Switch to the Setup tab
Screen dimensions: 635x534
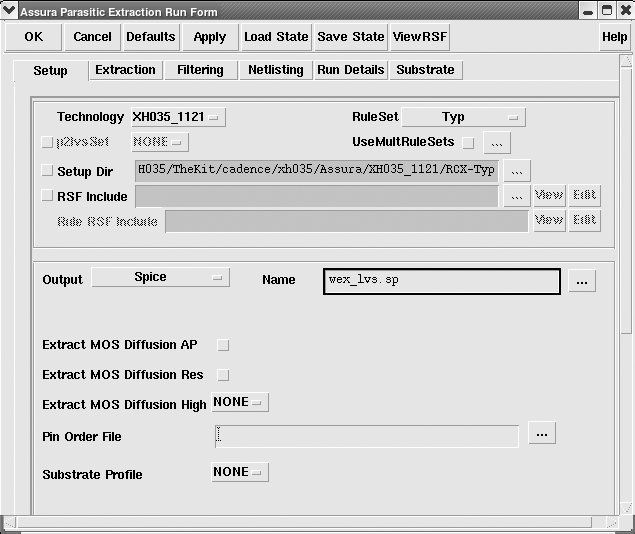pyautogui.click(x=51, y=70)
